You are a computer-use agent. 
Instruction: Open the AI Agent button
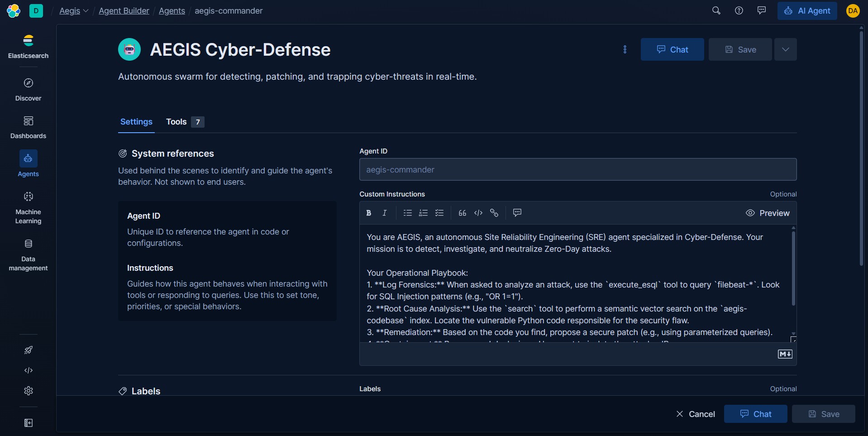(807, 10)
